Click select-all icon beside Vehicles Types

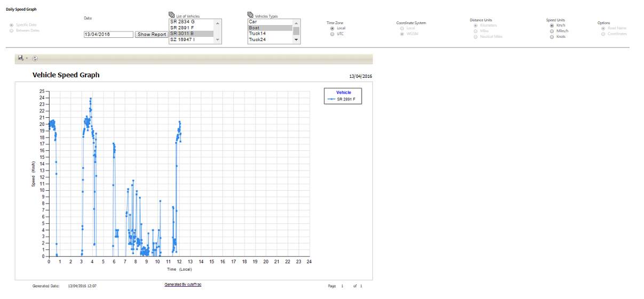pyautogui.click(x=251, y=15)
